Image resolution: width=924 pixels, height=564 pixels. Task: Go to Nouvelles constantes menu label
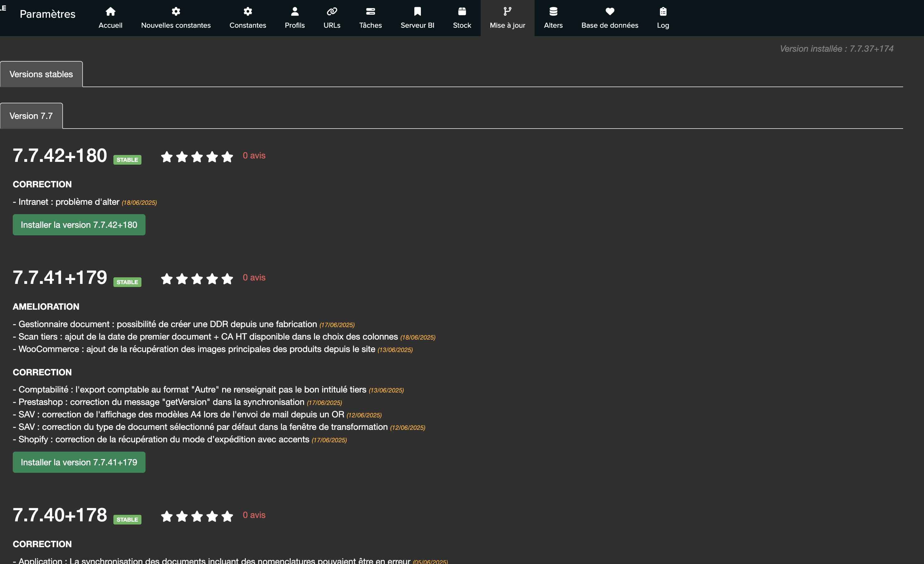point(176,25)
